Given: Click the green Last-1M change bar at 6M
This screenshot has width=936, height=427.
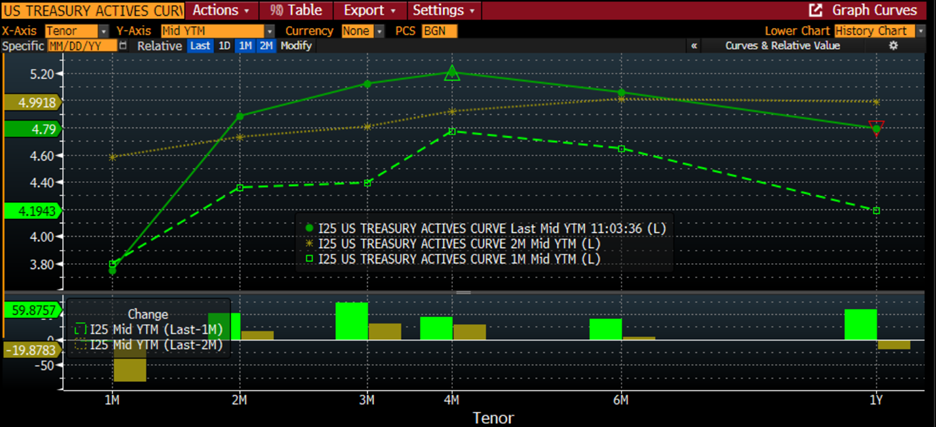Looking at the screenshot, I should [606, 329].
